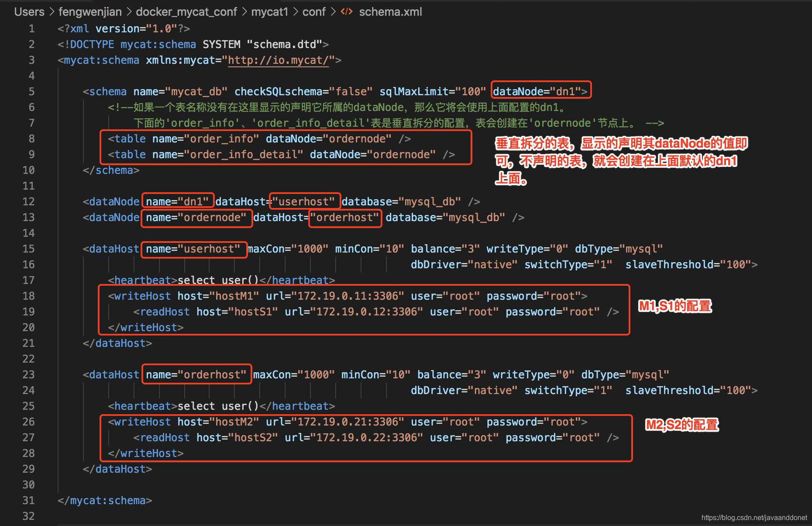Click name="dn1" on dataNode line
This screenshot has width=812, height=526.
point(177,202)
